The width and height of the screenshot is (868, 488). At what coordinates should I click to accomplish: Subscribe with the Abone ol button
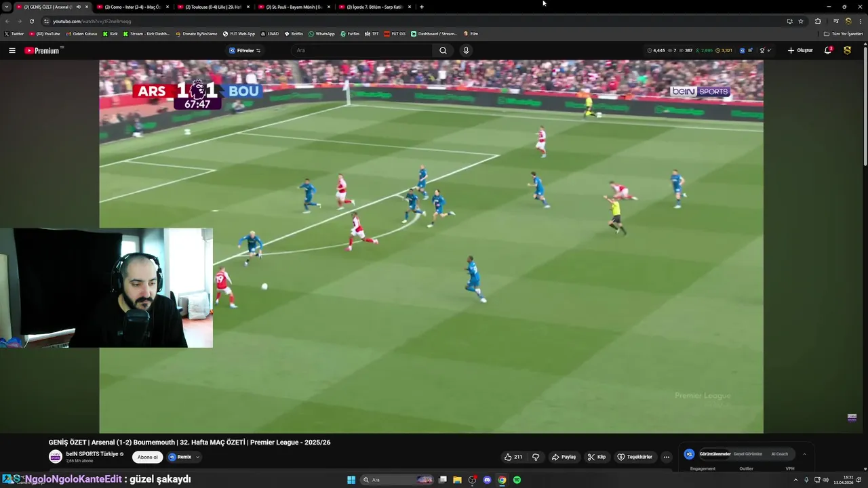[148, 457]
